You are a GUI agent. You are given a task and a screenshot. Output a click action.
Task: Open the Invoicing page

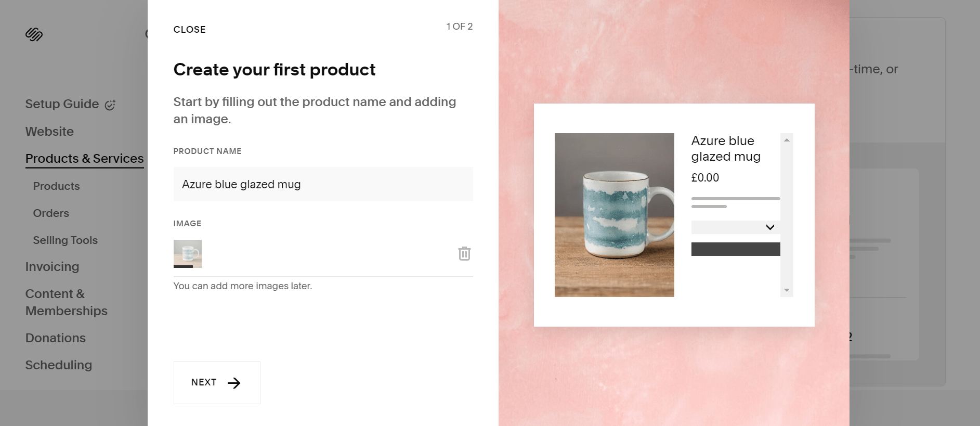pos(52,266)
